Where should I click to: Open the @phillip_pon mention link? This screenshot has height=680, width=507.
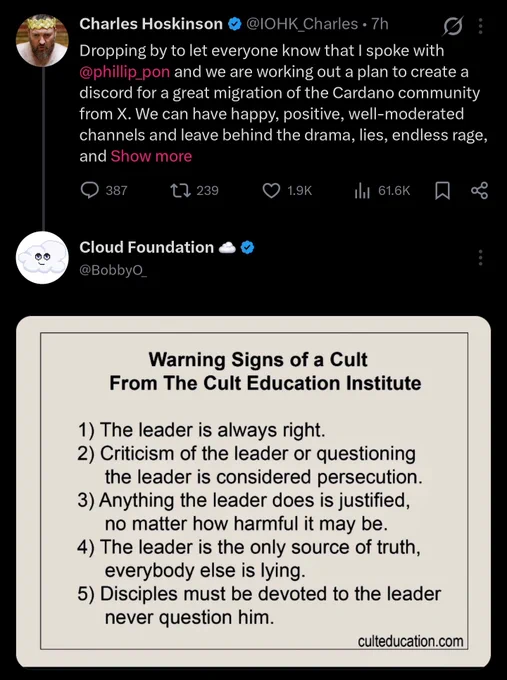124,72
